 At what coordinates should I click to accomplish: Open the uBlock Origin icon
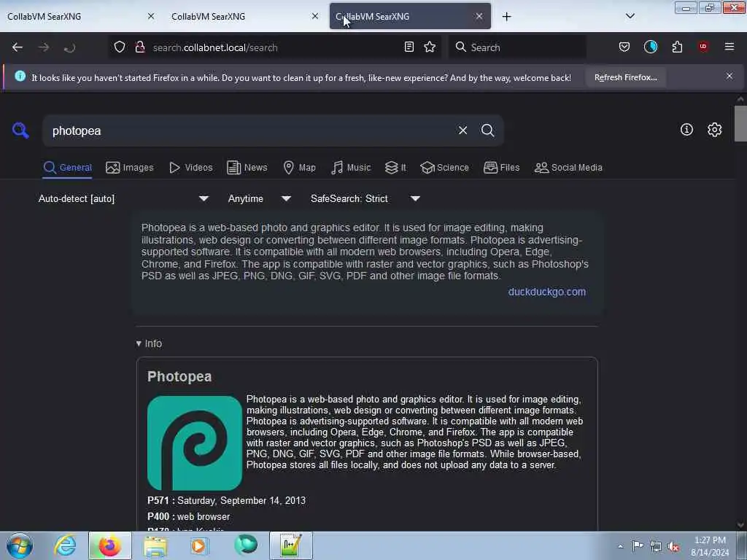[x=703, y=47]
